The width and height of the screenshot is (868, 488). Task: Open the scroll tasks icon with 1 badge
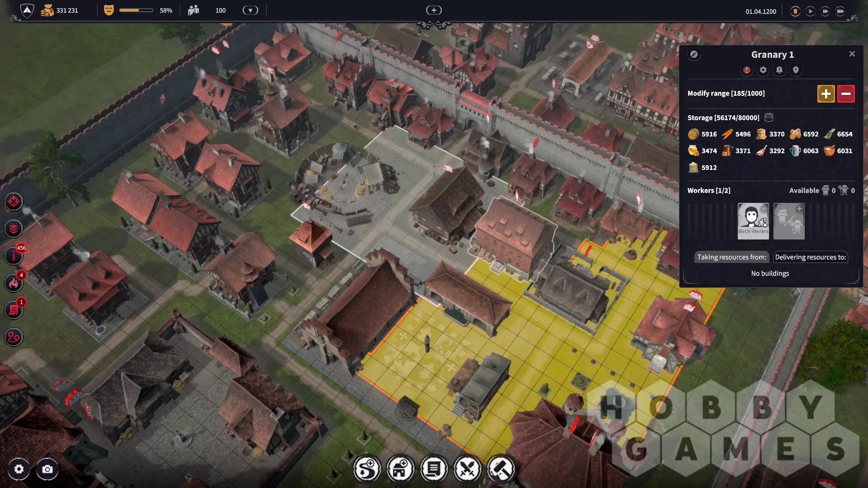pyautogui.click(x=14, y=310)
